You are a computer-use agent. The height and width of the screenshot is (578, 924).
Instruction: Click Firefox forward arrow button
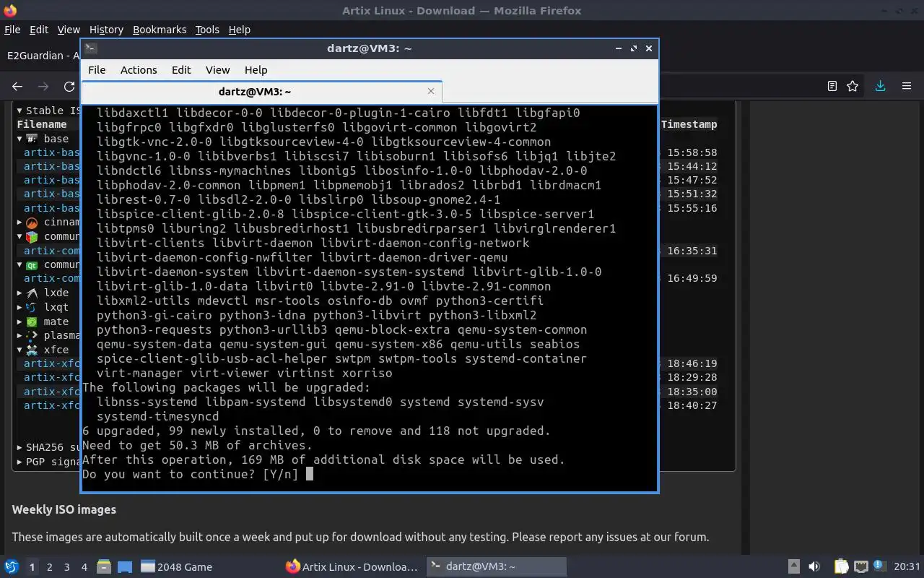click(43, 87)
